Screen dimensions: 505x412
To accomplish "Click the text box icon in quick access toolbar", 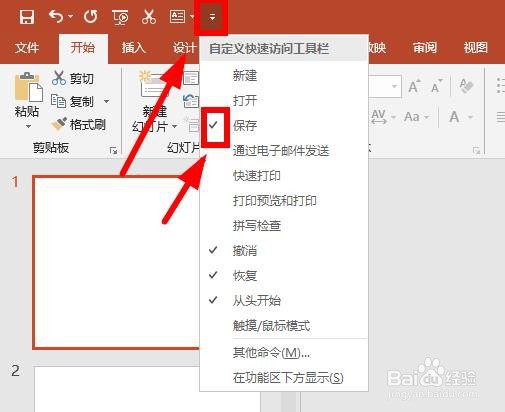I will click(177, 16).
